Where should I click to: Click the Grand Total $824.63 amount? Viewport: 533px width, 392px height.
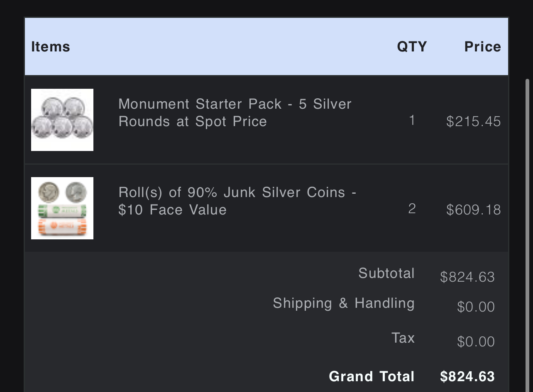[467, 376]
